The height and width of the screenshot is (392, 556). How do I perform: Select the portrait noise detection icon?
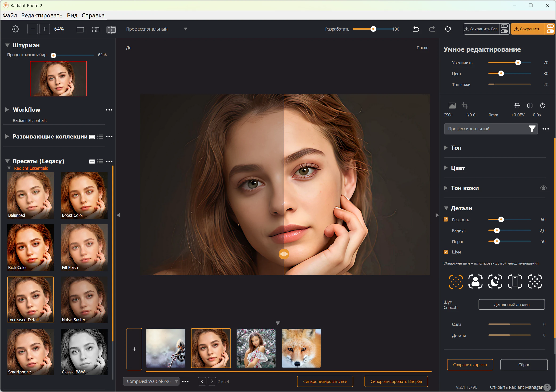475,281
